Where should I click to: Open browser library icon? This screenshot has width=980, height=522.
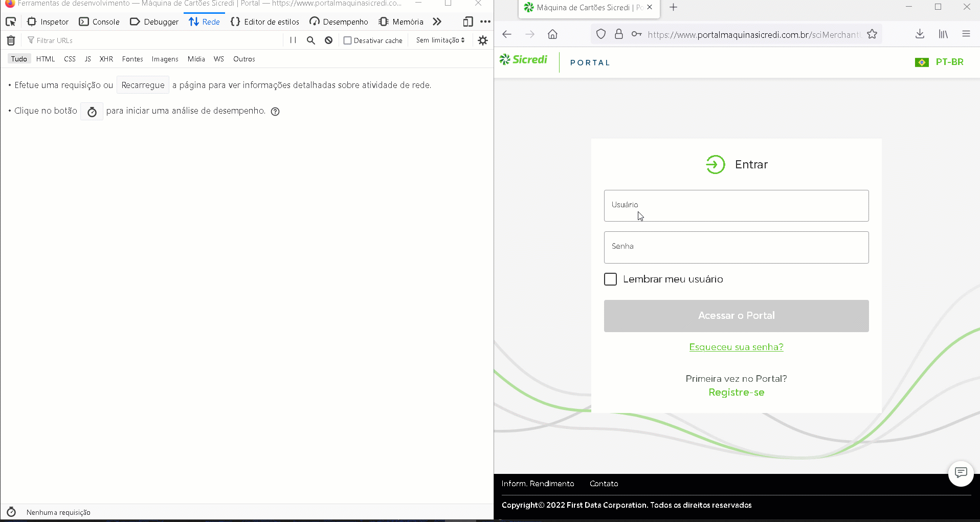coord(943,34)
